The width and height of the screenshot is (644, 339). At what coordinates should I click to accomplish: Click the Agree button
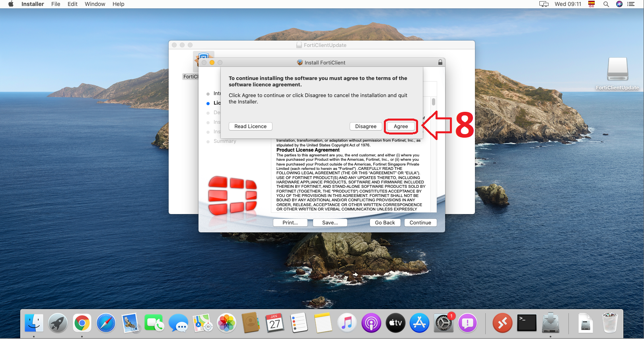pyautogui.click(x=401, y=127)
